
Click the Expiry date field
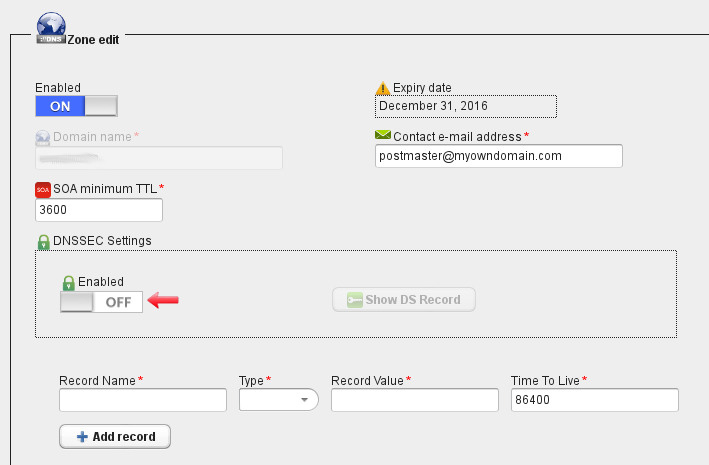coord(466,106)
